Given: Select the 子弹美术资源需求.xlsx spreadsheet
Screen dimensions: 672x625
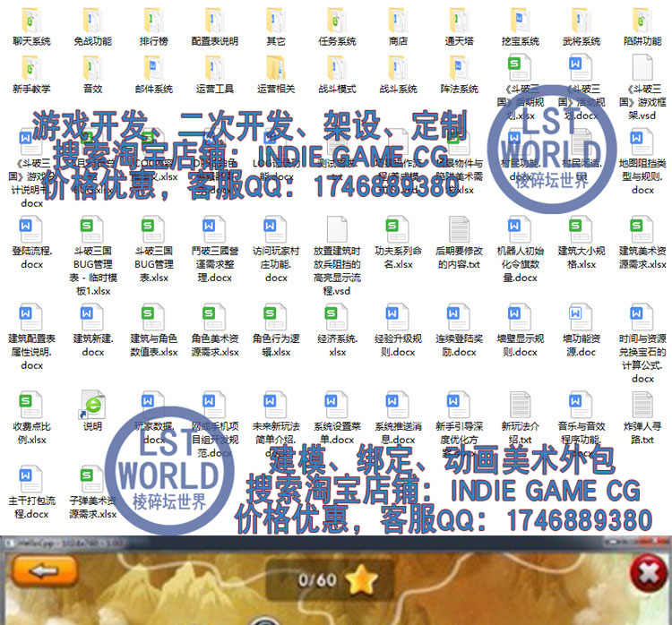Looking at the screenshot, I should (92, 492).
